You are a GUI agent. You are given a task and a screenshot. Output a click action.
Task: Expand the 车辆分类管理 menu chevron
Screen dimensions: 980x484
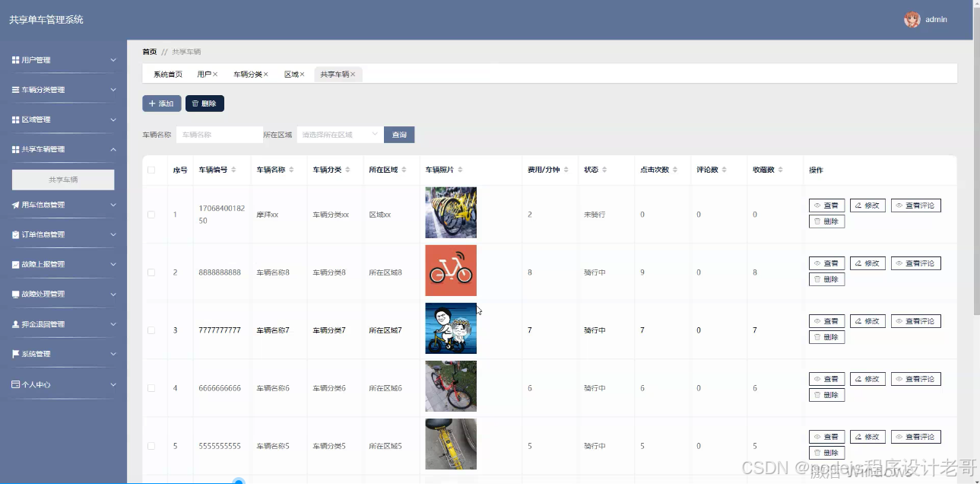pyautogui.click(x=113, y=90)
